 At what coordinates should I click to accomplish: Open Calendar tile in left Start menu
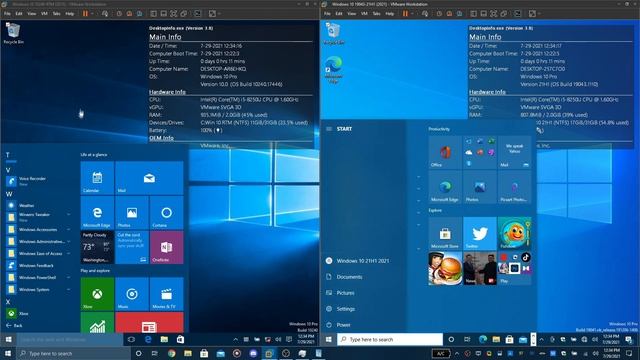point(97,178)
